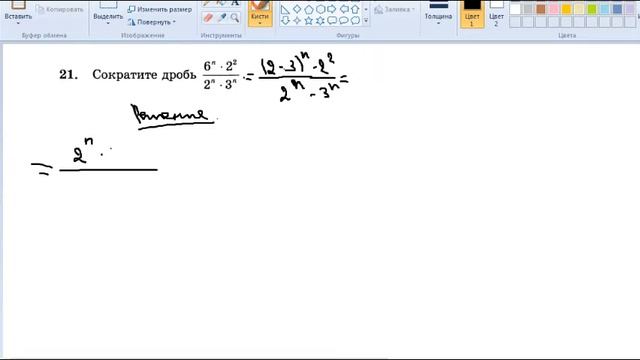Click the 'Сократите дробь' text on canvas
This screenshot has height=360, width=640.
144,75
